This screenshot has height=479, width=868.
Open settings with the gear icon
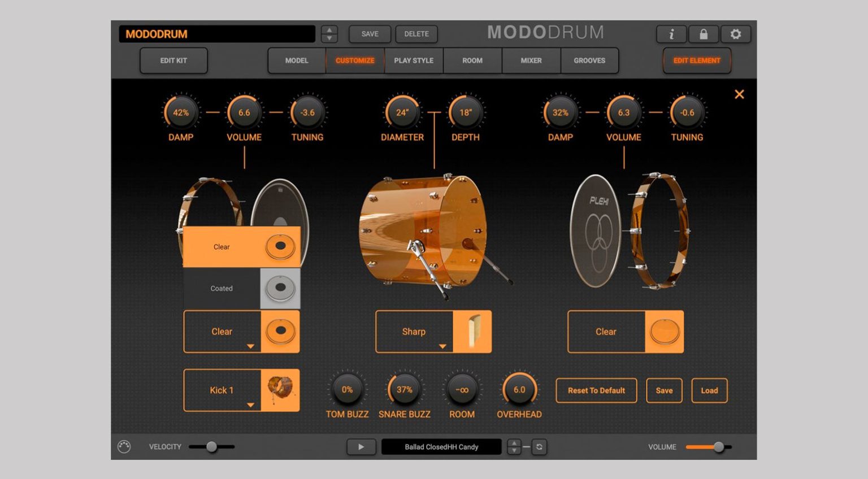tap(735, 34)
